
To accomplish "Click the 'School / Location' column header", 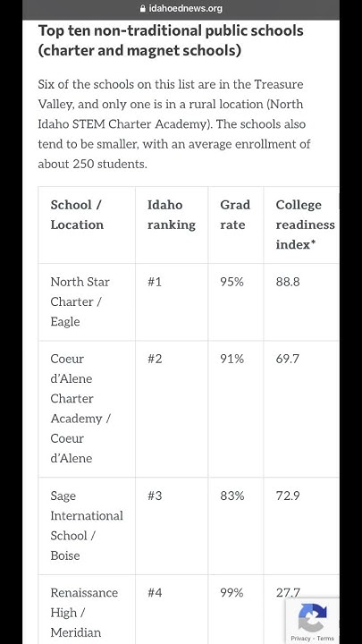I will (x=87, y=225).
